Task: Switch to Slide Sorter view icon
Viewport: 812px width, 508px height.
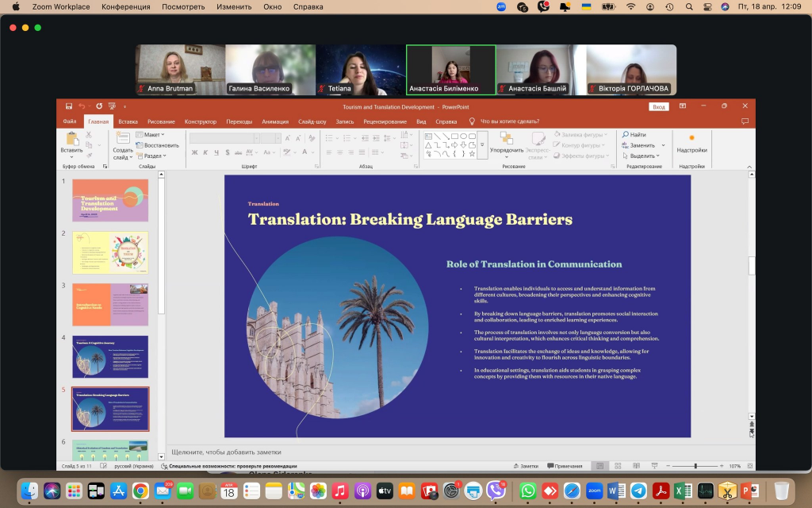Action: click(617, 466)
